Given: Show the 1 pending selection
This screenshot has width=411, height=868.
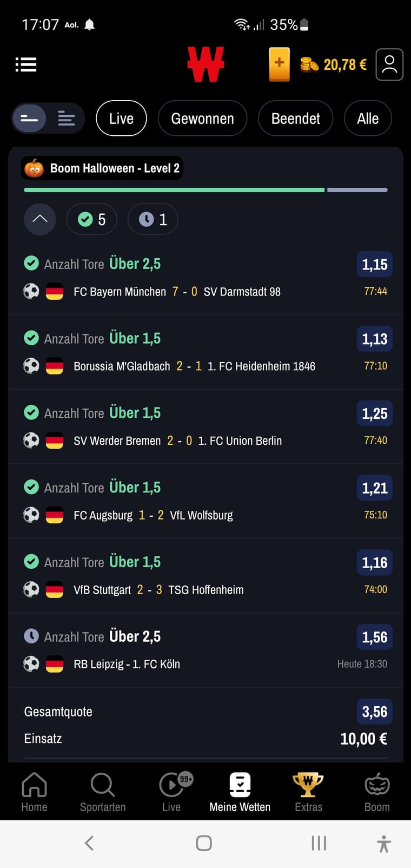Looking at the screenshot, I should (x=153, y=219).
